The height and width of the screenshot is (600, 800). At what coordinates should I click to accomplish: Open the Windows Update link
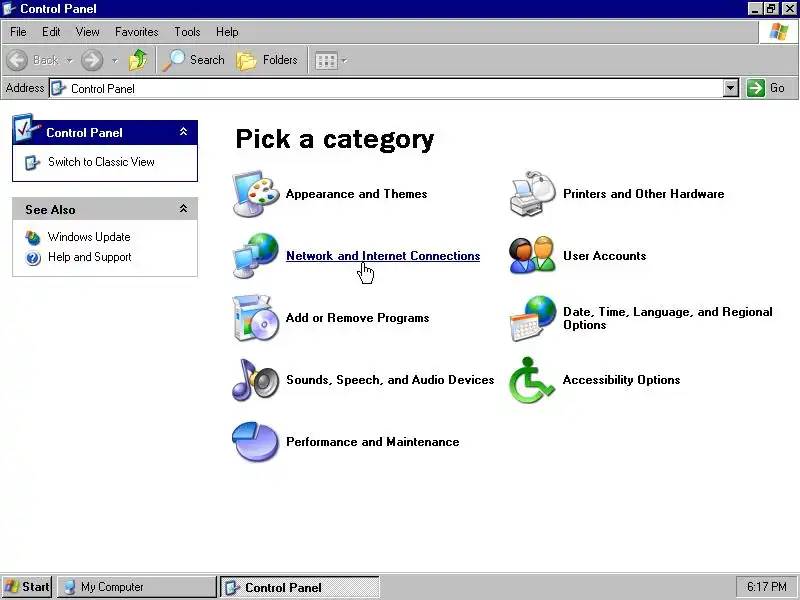tap(89, 237)
